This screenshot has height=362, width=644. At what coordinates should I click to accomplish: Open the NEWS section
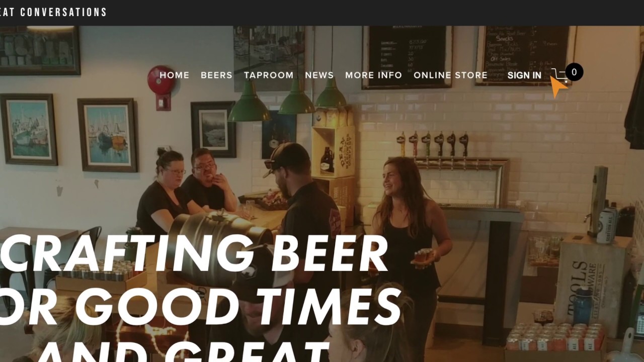pos(319,75)
